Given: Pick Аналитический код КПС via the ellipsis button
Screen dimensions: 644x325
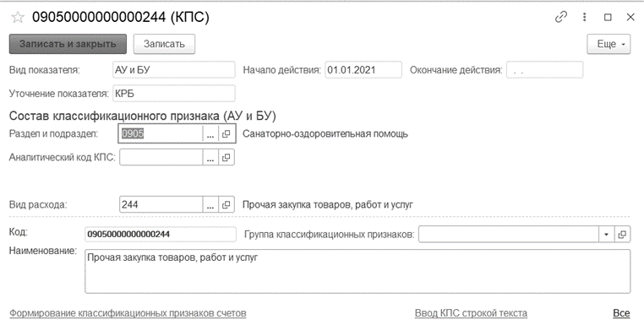Looking at the screenshot, I should (210, 157).
